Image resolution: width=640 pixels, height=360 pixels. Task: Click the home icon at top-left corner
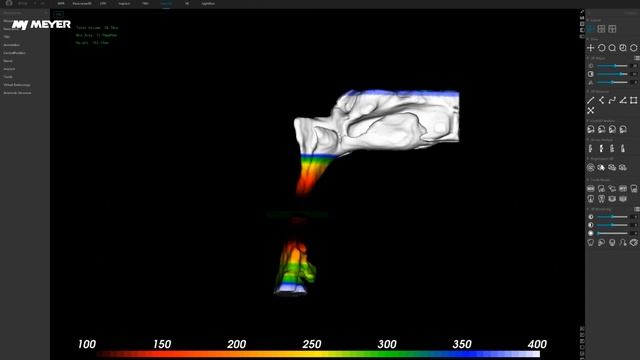[9, 3]
